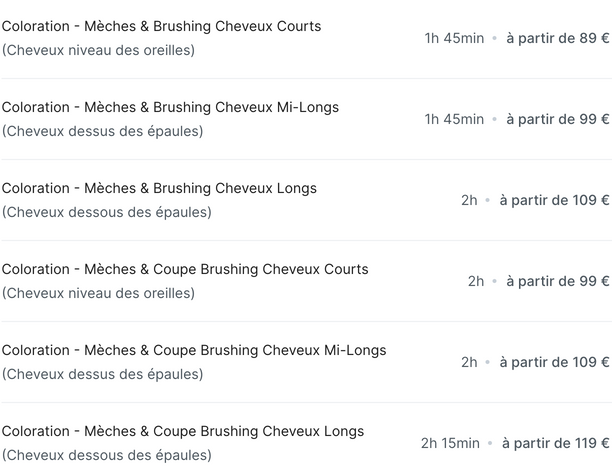Select Coloration Mèches & Brushing Cheveux Courts service
The width and height of the screenshot is (612, 475).
(x=306, y=38)
